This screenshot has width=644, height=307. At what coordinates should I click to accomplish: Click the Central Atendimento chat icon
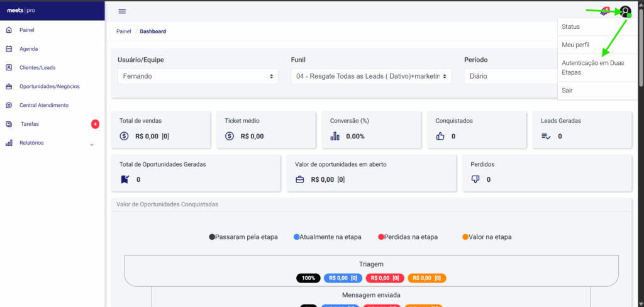point(9,105)
